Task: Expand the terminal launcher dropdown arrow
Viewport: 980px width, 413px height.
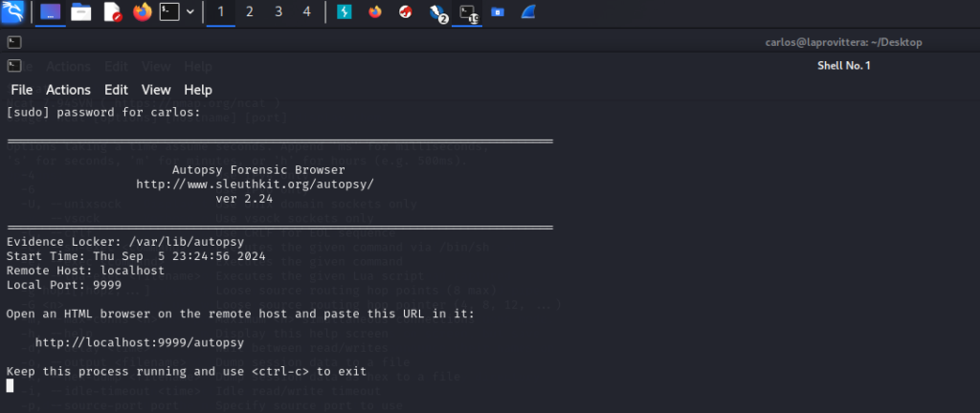Action: [190, 12]
